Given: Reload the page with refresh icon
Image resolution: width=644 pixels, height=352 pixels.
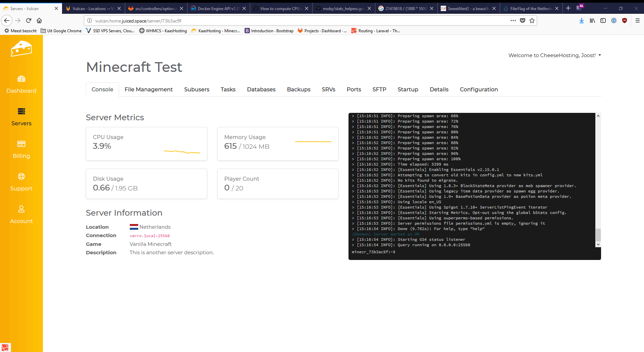Looking at the screenshot, I should 29,20.
